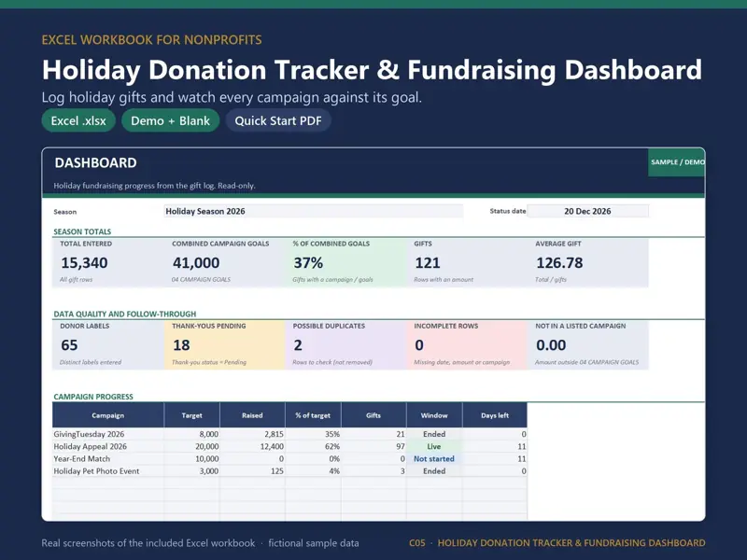Select the 20,000 target cell

(x=192, y=447)
